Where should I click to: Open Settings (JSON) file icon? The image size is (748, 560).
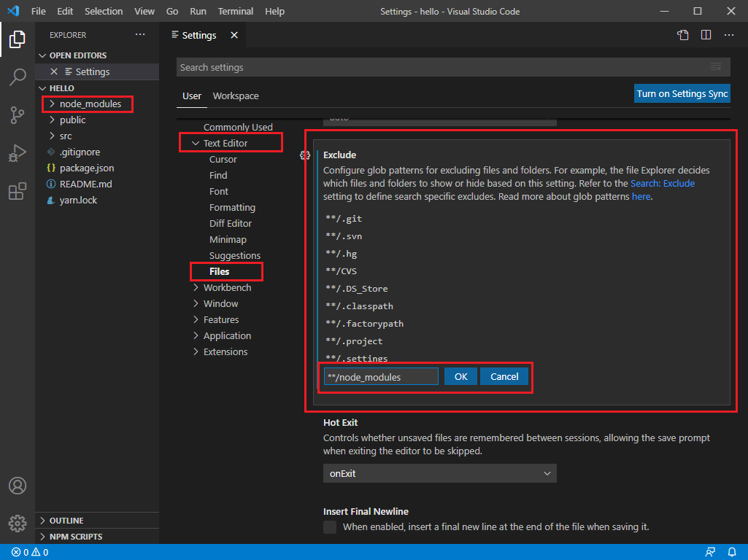(682, 35)
